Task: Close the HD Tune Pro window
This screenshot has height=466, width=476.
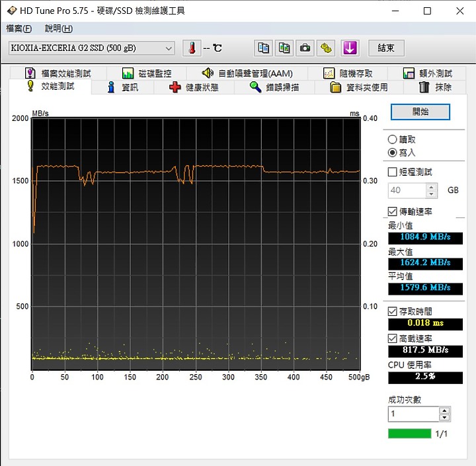Action: 459,11
